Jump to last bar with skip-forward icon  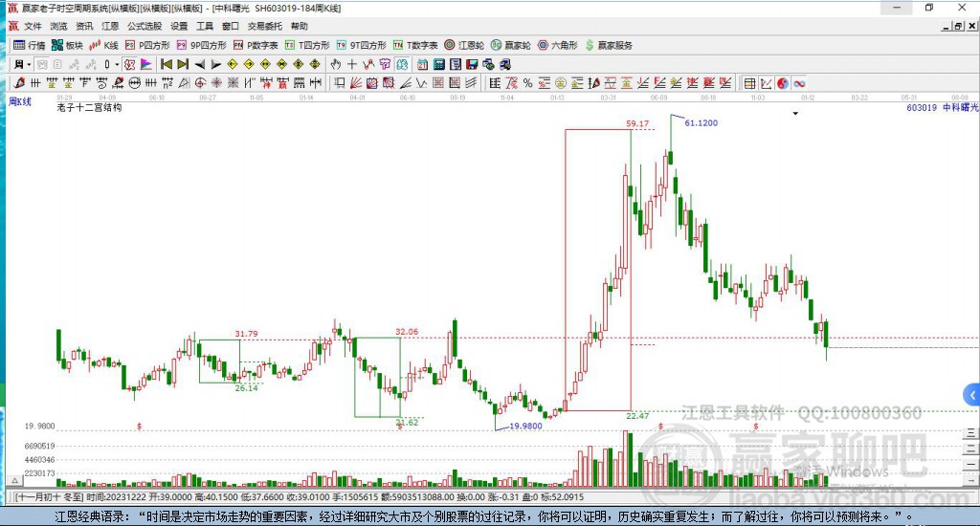[183, 64]
